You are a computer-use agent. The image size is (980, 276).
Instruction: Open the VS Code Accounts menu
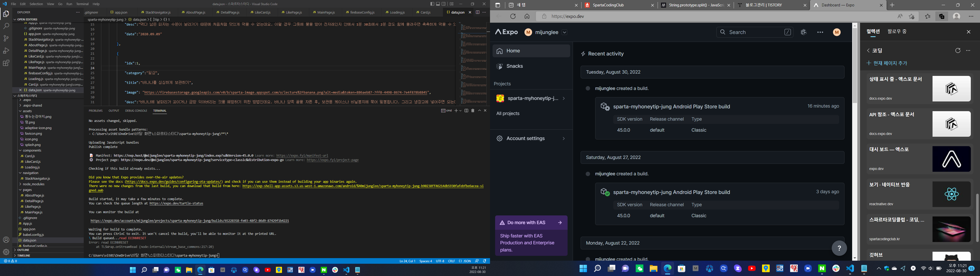click(6, 240)
